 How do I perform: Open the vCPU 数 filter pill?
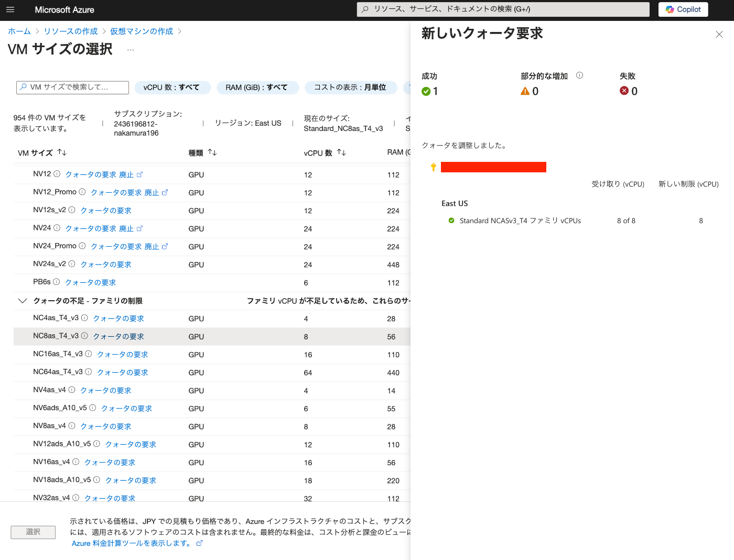[x=171, y=87]
